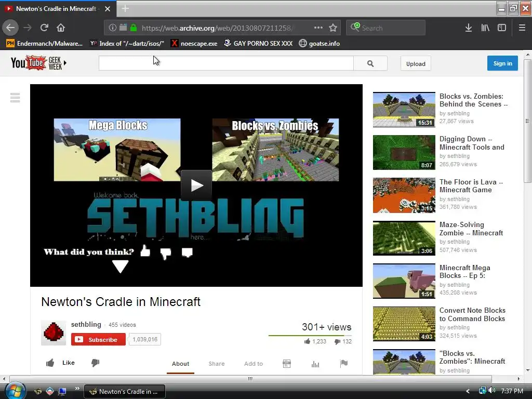Open the noescape.exe bookmark
Viewport: 532px width, 399px height.
pyautogui.click(x=194, y=44)
